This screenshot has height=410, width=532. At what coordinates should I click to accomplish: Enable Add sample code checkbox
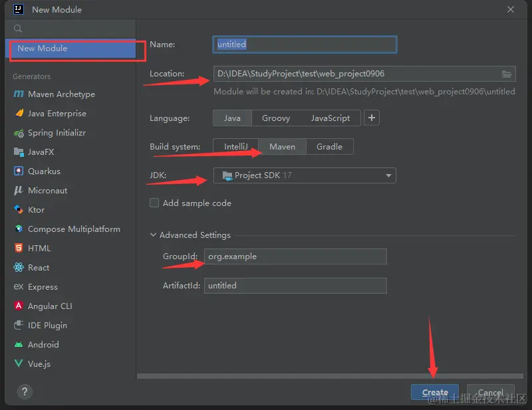[154, 203]
